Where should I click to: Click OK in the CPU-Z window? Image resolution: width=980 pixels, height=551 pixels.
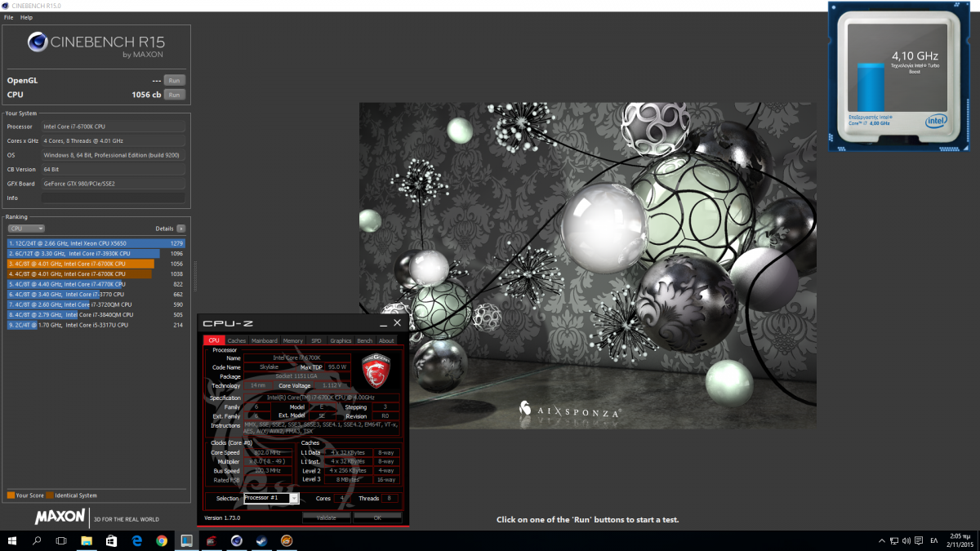coord(377,518)
